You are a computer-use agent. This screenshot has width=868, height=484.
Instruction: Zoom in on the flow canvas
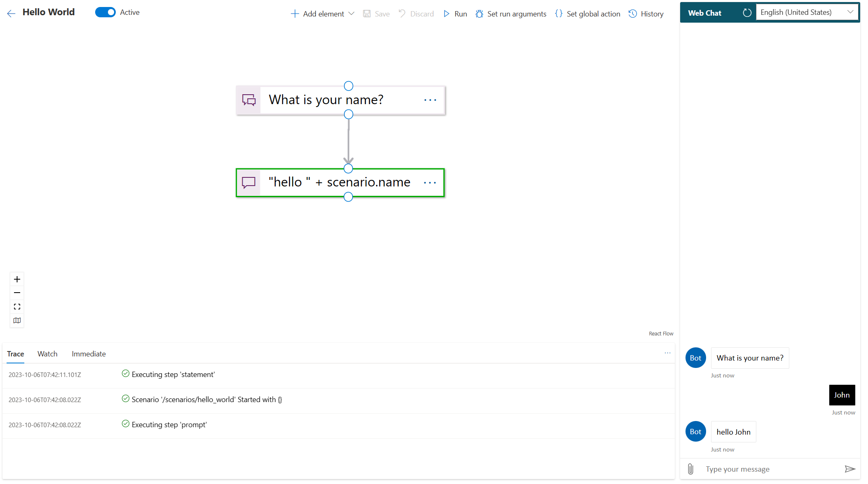pos(17,279)
